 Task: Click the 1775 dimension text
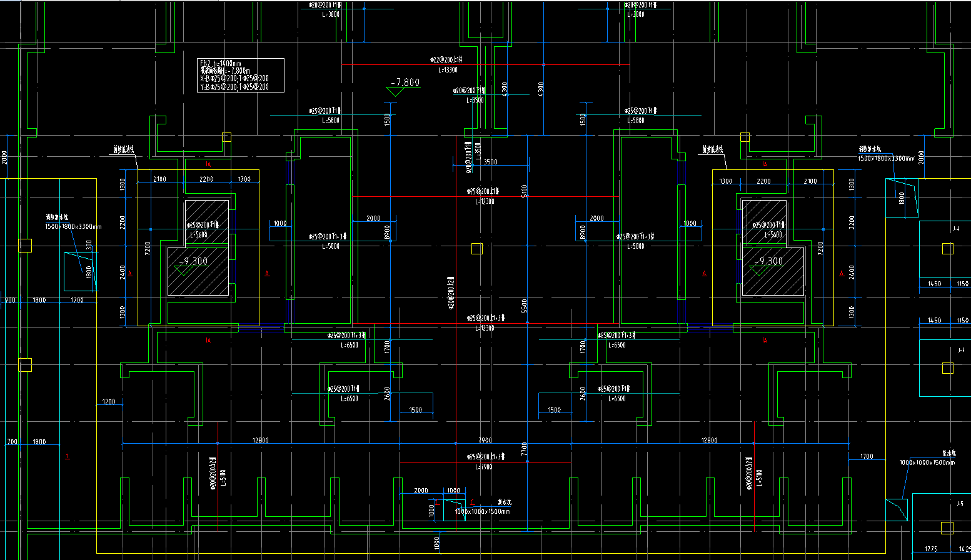tap(931, 549)
